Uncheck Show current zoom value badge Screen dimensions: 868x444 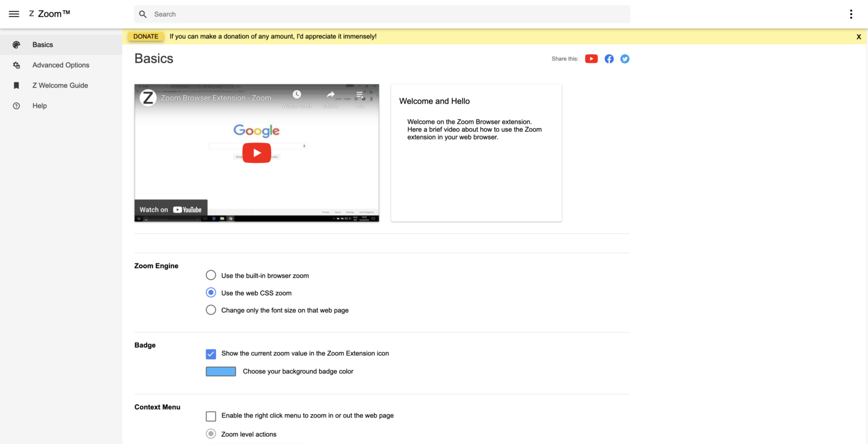coord(211,354)
